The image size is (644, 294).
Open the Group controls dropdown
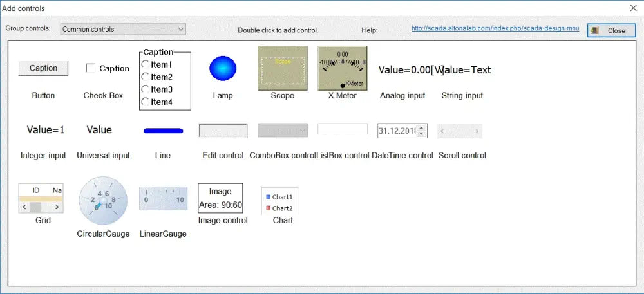pos(123,29)
